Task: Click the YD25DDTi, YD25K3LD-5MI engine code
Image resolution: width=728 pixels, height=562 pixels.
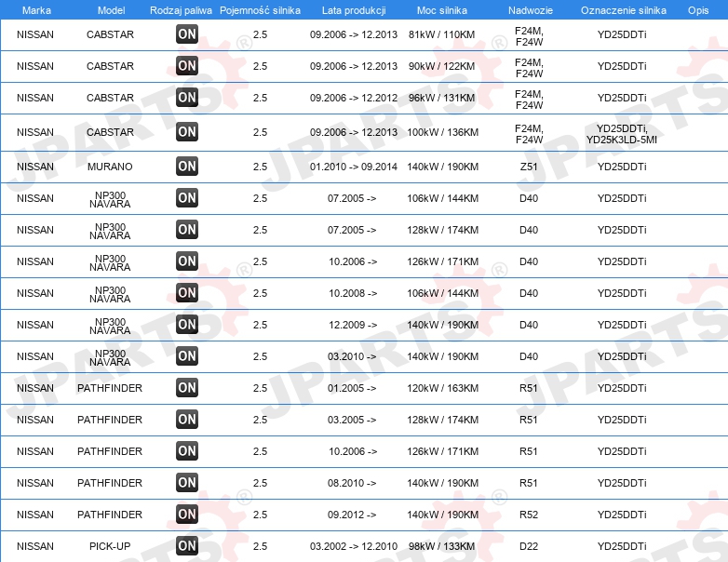Action: pos(622,134)
